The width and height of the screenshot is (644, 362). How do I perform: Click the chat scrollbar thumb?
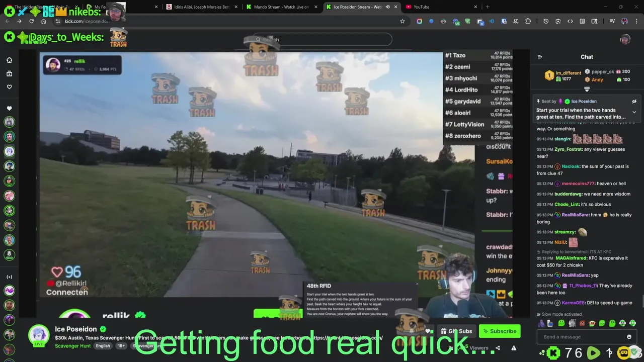[x=642, y=301]
